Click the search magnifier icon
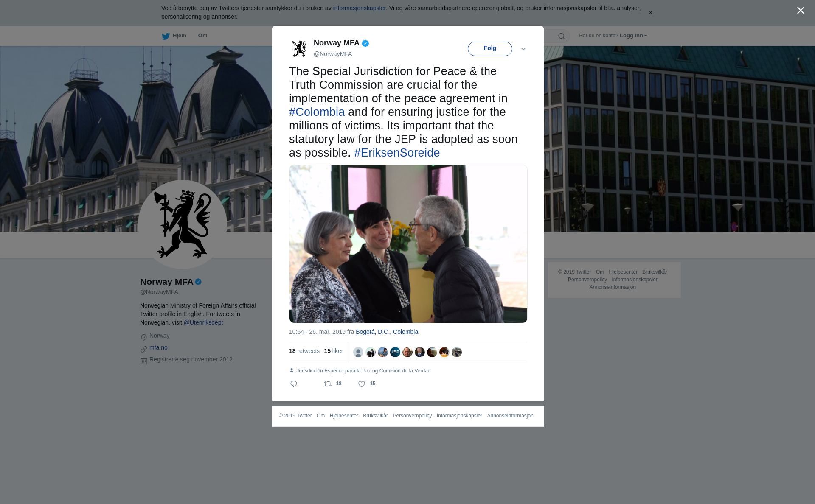815x504 pixels. (561, 36)
